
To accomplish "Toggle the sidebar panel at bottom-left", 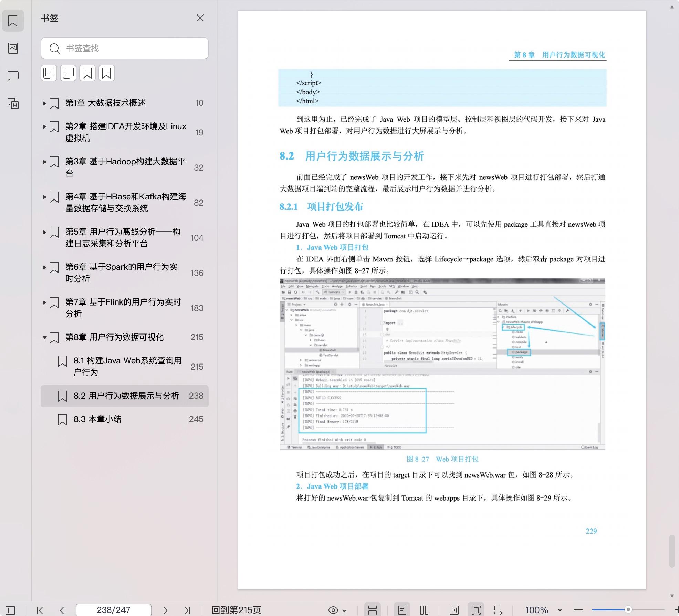I will point(10,610).
